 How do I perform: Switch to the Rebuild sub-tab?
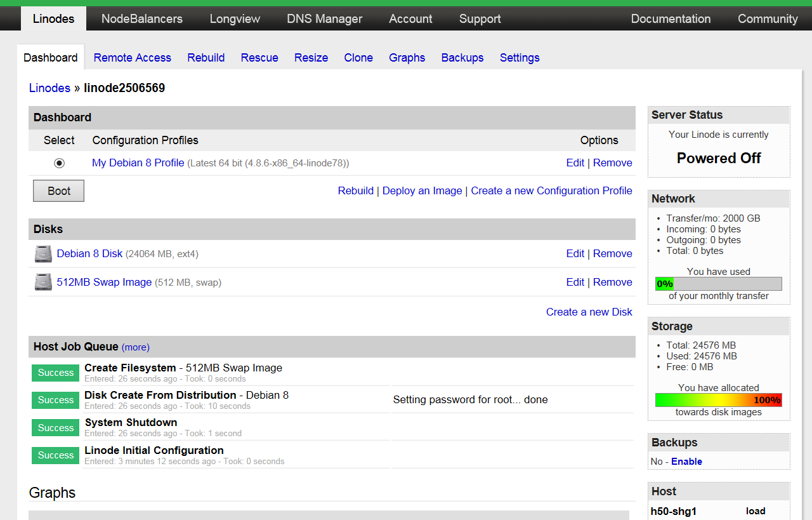click(206, 58)
